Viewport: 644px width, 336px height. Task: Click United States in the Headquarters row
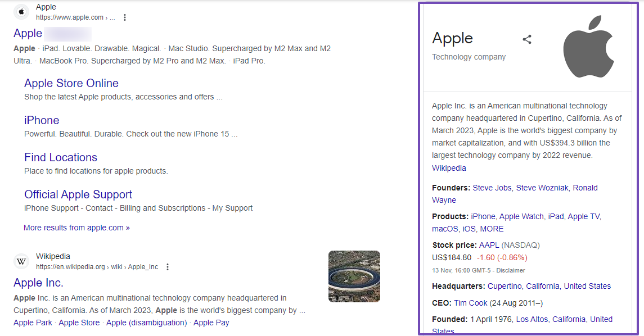coord(587,287)
